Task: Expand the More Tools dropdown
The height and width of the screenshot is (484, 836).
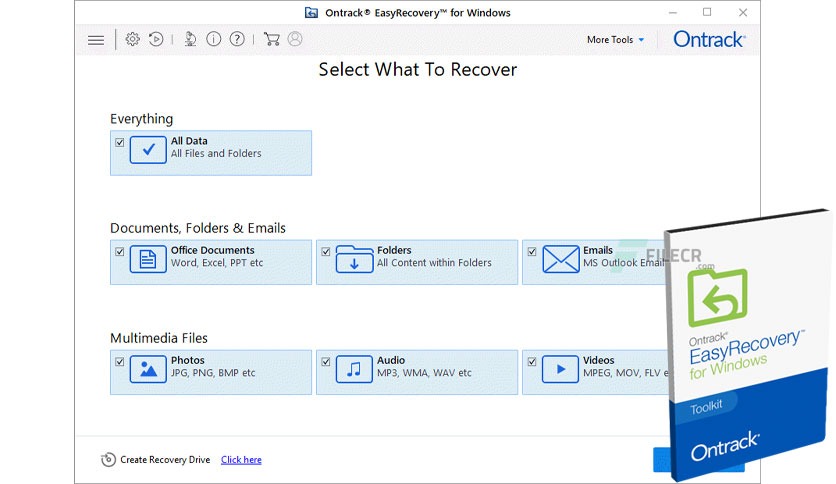Action: click(x=615, y=39)
